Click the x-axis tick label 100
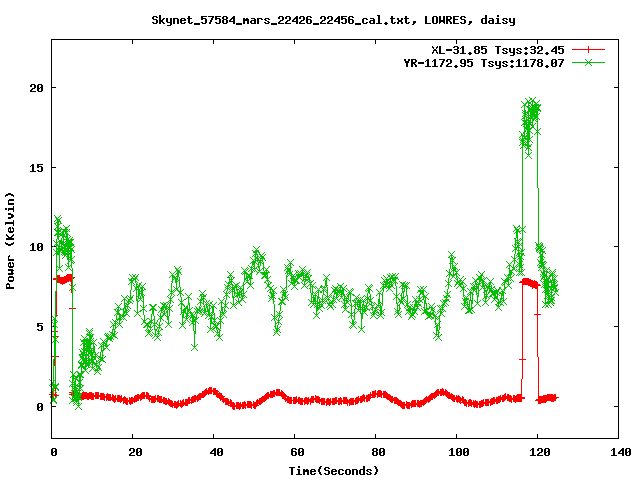640x480 pixels. click(458, 452)
